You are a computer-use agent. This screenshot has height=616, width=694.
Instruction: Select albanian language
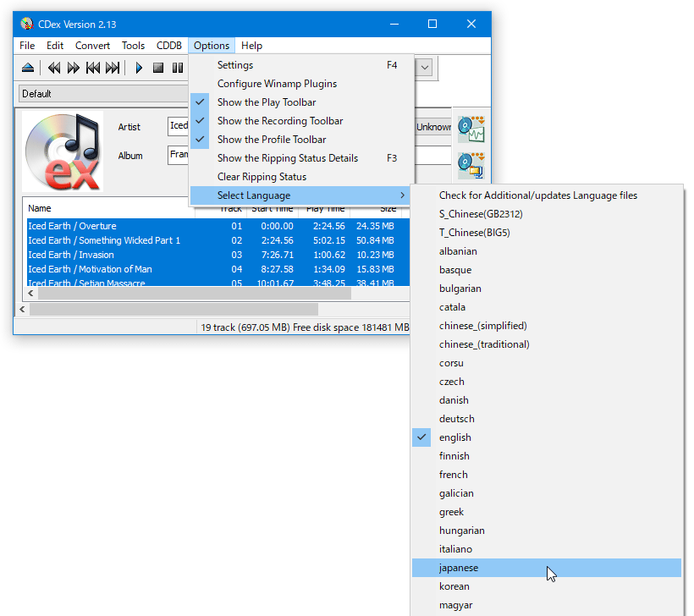pos(547,251)
